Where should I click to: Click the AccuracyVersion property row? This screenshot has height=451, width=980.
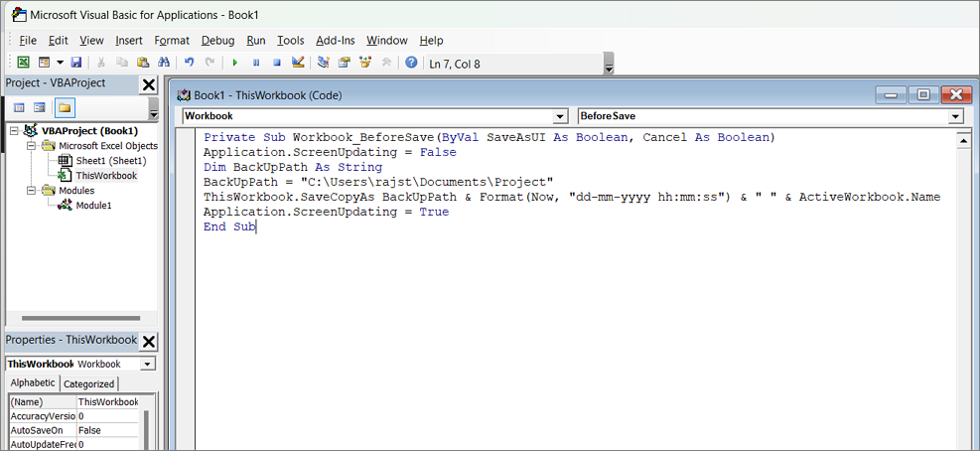click(x=73, y=416)
